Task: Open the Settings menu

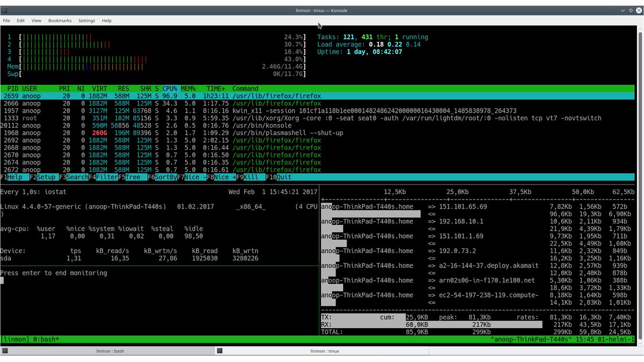Action: click(86, 20)
